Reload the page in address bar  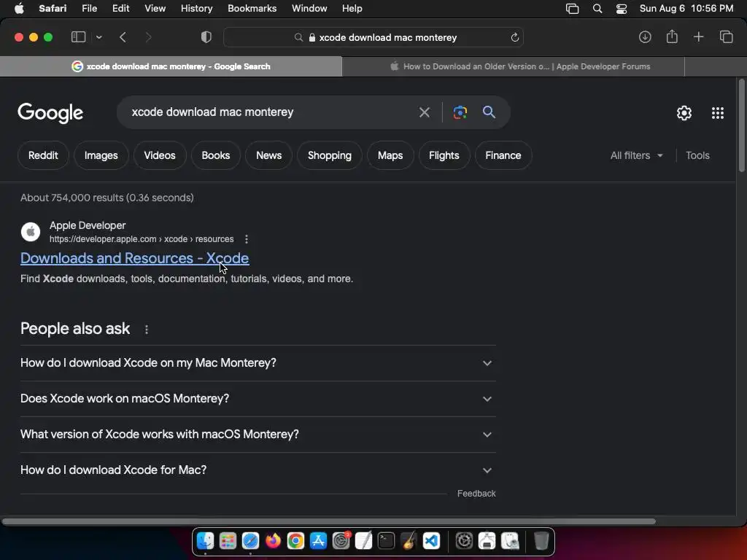tap(514, 37)
